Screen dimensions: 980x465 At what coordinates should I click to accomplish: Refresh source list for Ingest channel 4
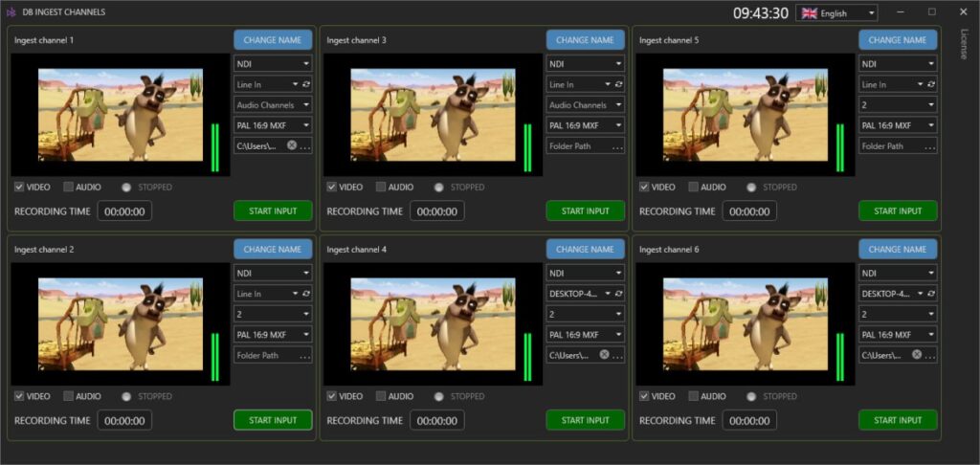[619, 294]
